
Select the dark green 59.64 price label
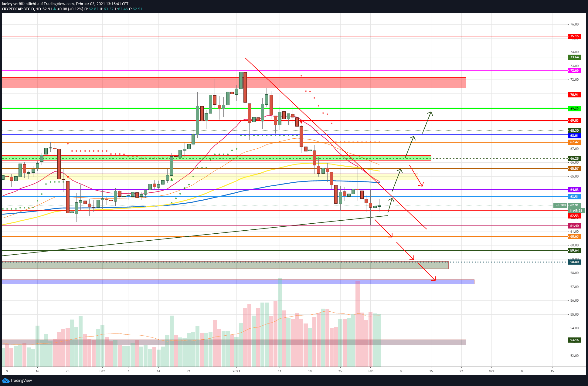click(574, 250)
